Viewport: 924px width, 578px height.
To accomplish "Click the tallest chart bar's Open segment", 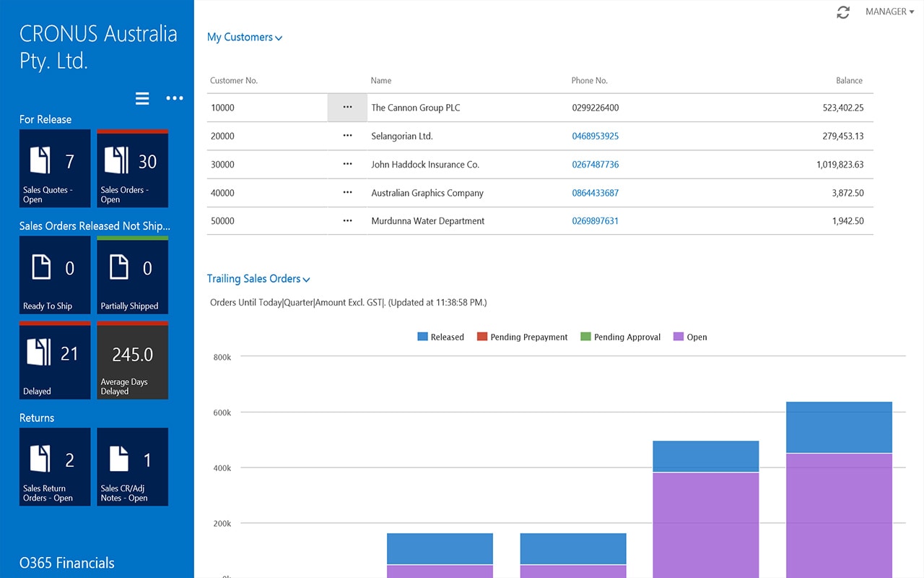I will (x=839, y=516).
